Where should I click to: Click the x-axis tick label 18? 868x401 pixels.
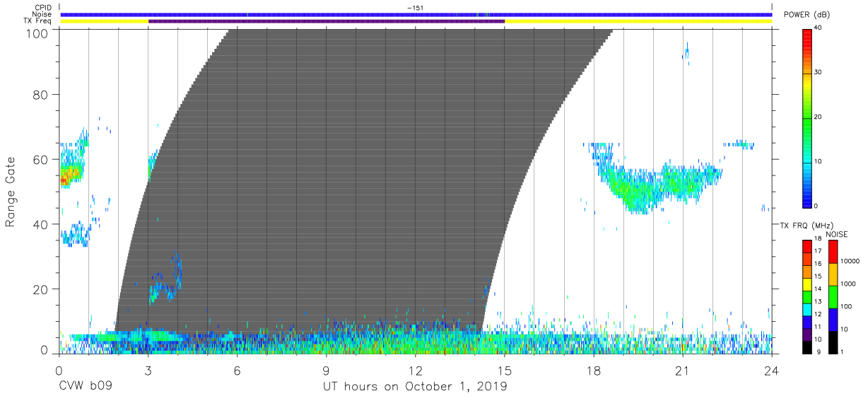click(593, 370)
